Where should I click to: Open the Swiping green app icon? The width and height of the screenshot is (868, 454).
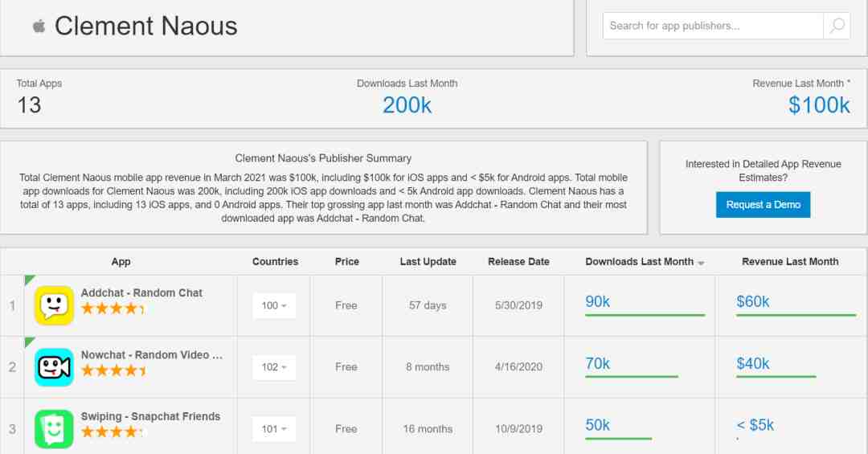pyautogui.click(x=54, y=429)
